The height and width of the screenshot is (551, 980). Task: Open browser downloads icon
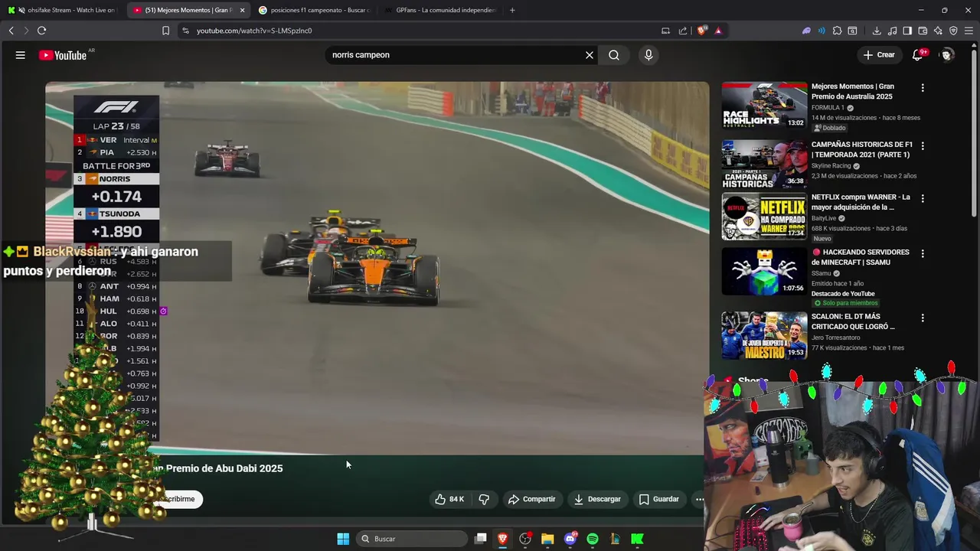point(877,31)
